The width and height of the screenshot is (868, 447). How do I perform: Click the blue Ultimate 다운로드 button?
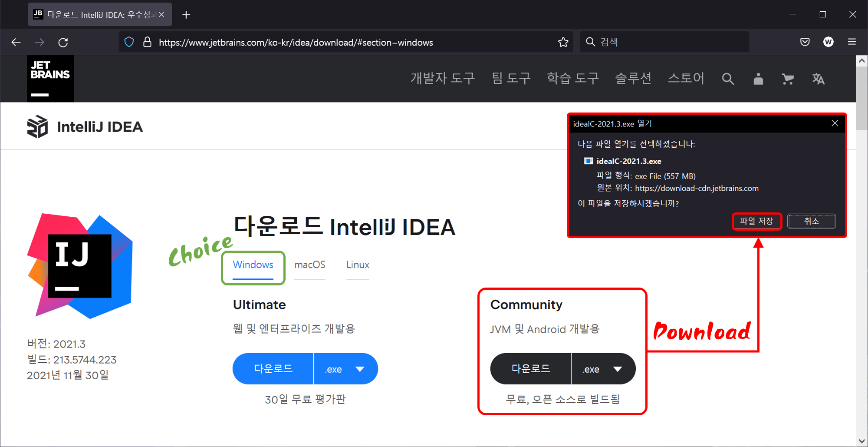[273, 369]
